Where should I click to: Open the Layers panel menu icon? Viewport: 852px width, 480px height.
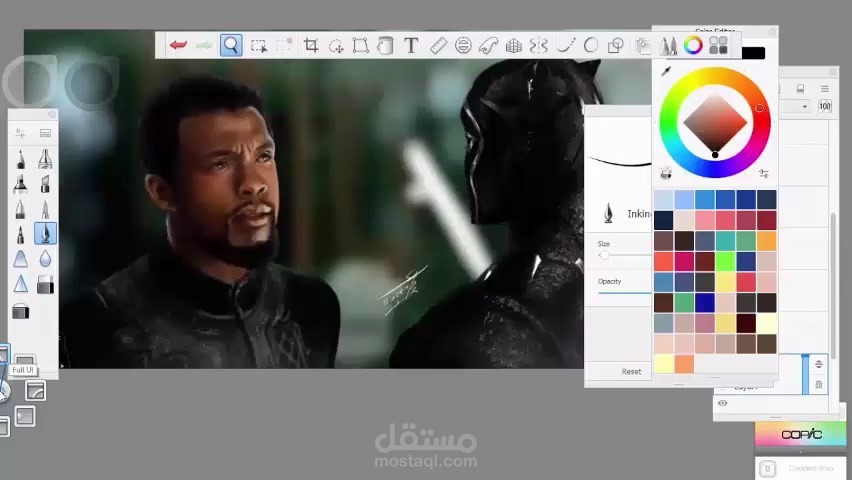click(825, 89)
